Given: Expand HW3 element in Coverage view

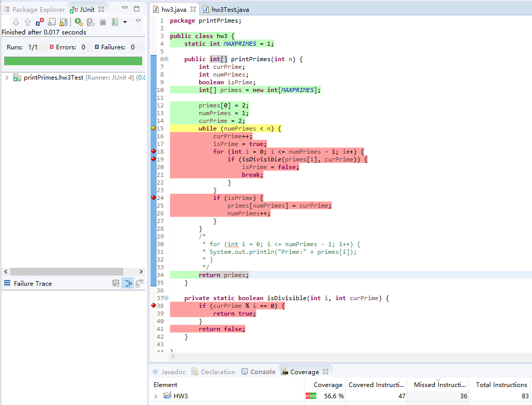Looking at the screenshot, I should tap(156, 396).
